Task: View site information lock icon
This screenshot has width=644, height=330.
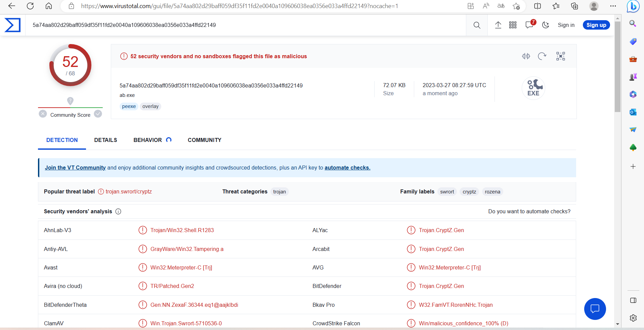Action: point(71,6)
